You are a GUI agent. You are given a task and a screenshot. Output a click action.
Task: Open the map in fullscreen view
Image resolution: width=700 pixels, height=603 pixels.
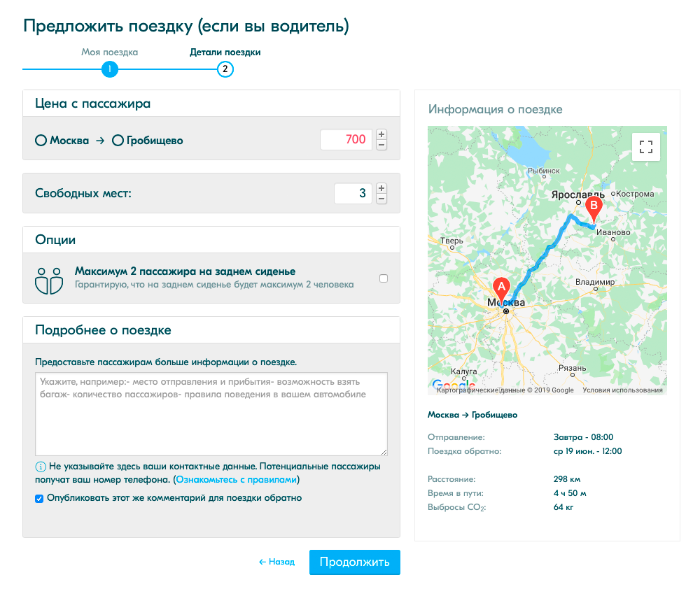click(x=645, y=147)
